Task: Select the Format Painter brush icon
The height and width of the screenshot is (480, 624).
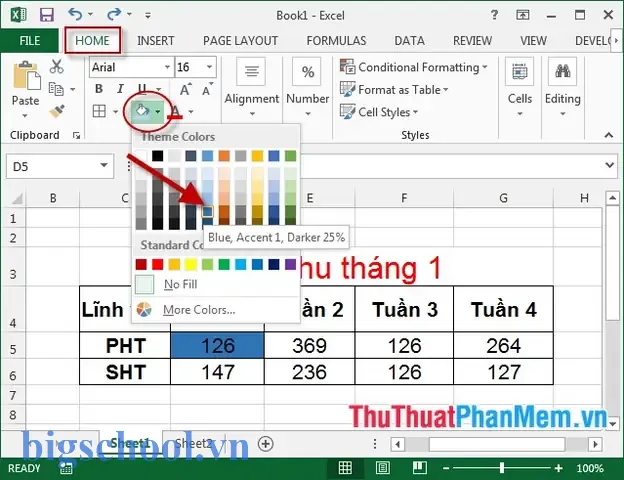Action: [x=57, y=111]
